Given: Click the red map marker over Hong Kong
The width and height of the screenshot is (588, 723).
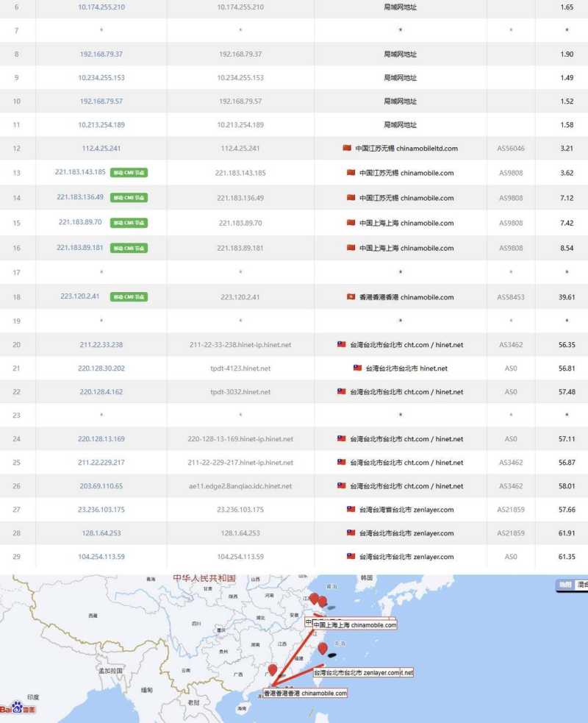Looking at the screenshot, I should coord(273,669).
